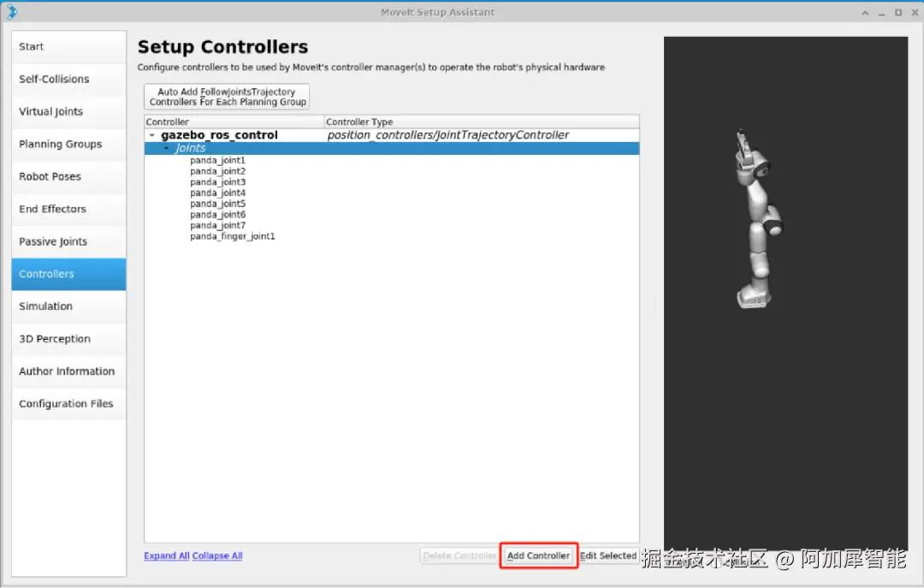Close the MoveIt Setup Assistant window

(915, 12)
